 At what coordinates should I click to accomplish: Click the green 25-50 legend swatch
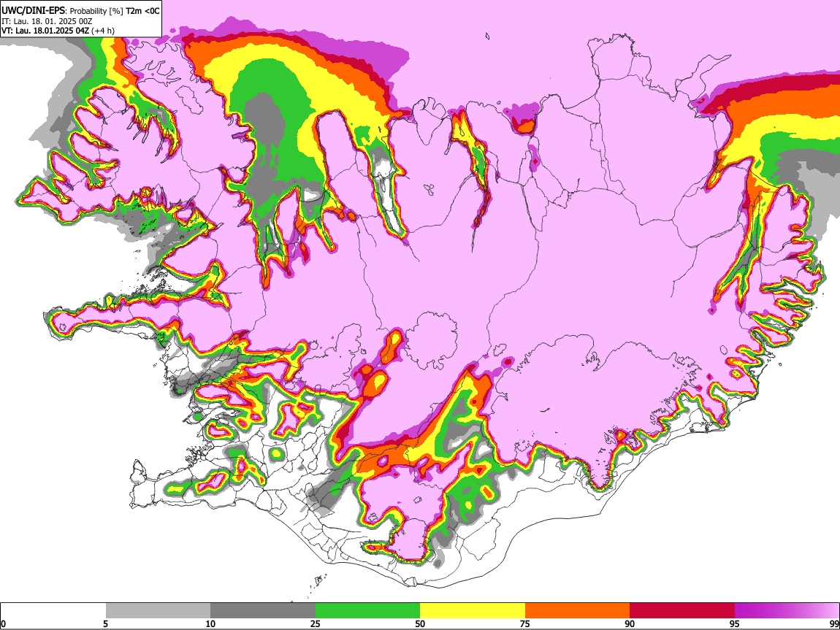367,611
